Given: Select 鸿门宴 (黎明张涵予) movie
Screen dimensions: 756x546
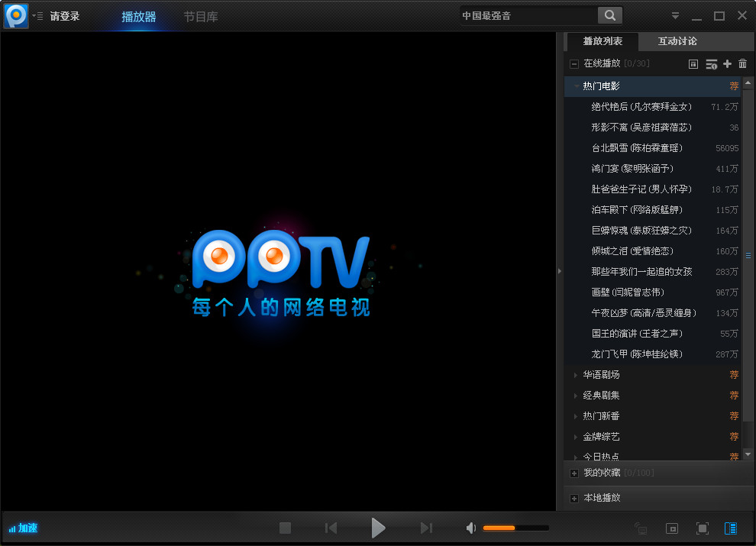Looking at the screenshot, I should click(x=654, y=169).
